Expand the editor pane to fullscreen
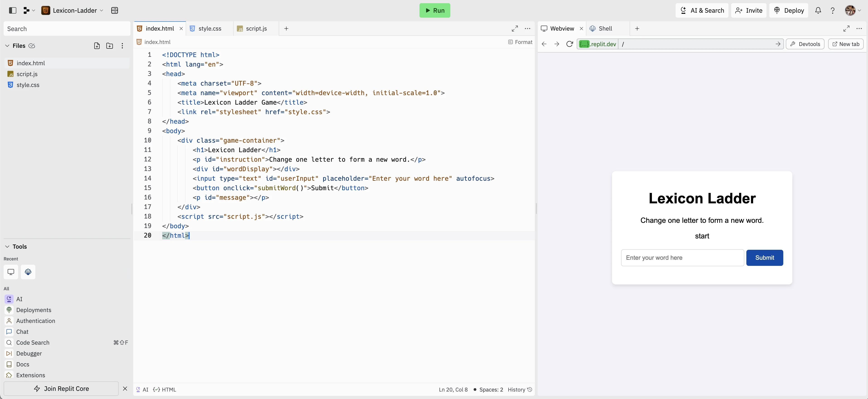Image resolution: width=868 pixels, height=399 pixels. tap(515, 29)
